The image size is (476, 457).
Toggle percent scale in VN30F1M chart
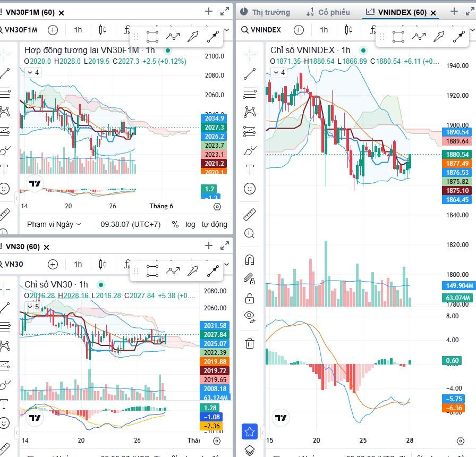click(175, 224)
